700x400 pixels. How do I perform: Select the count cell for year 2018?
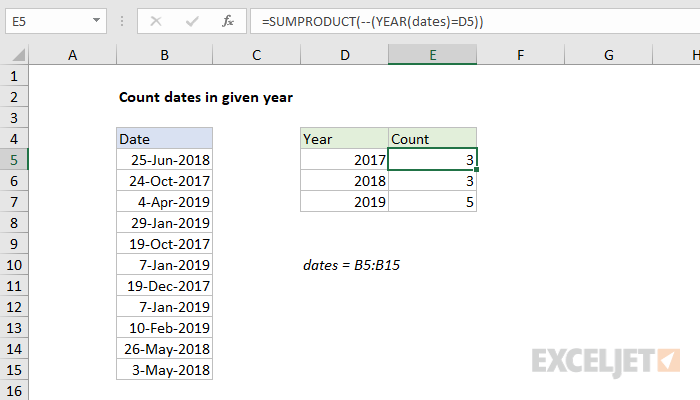[433, 181]
